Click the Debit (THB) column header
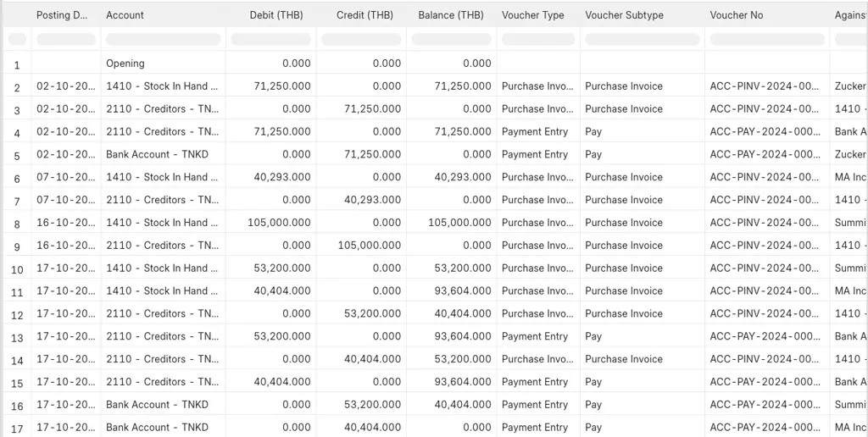 pyautogui.click(x=276, y=15)
